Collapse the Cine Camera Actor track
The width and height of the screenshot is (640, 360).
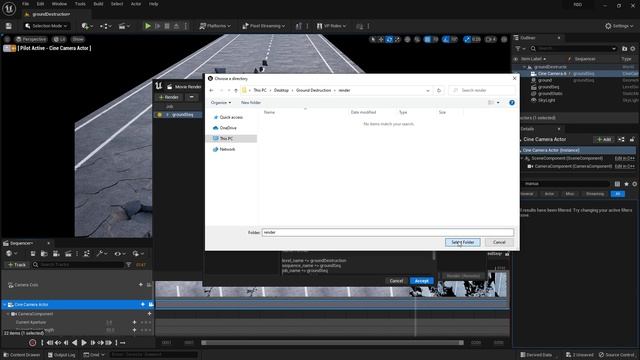4,304
